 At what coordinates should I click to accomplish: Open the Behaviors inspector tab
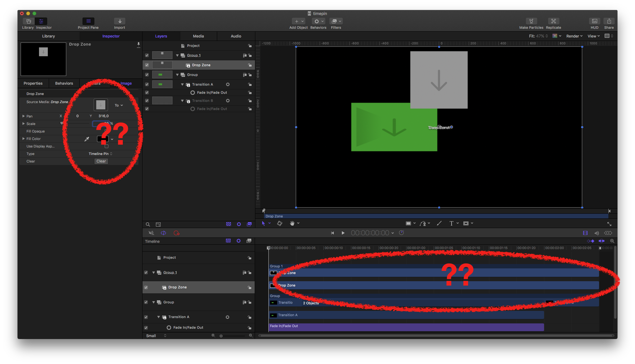coord(64,83)
